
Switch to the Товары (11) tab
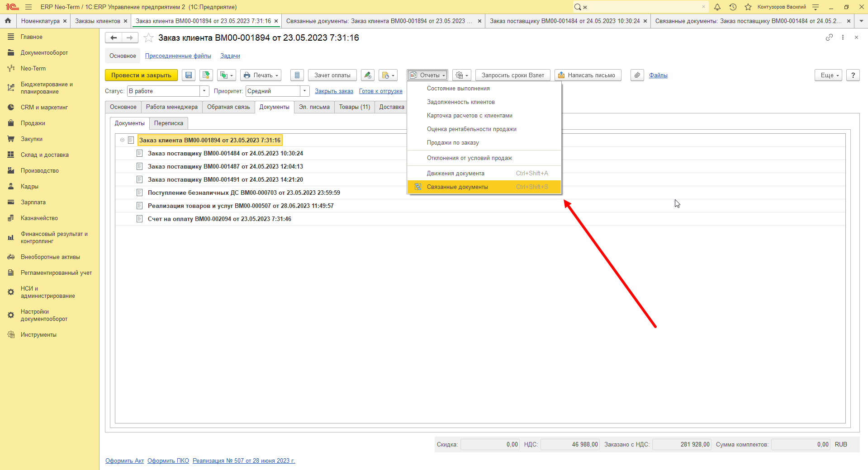355,107
